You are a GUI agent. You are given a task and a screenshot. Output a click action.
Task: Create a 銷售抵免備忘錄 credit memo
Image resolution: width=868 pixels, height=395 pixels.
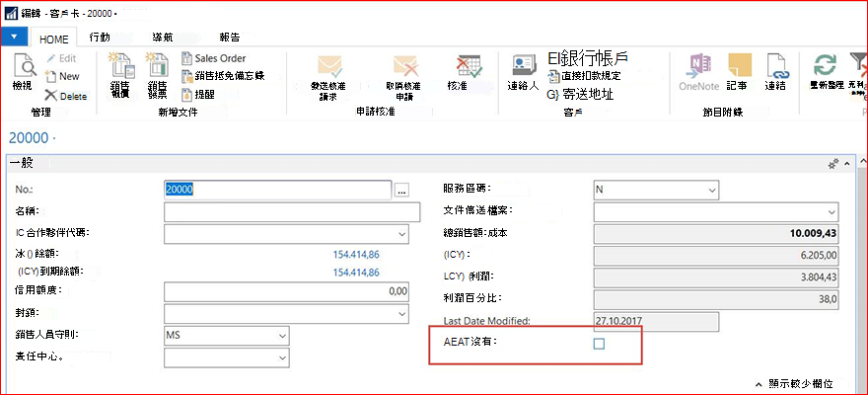(223, 76)
